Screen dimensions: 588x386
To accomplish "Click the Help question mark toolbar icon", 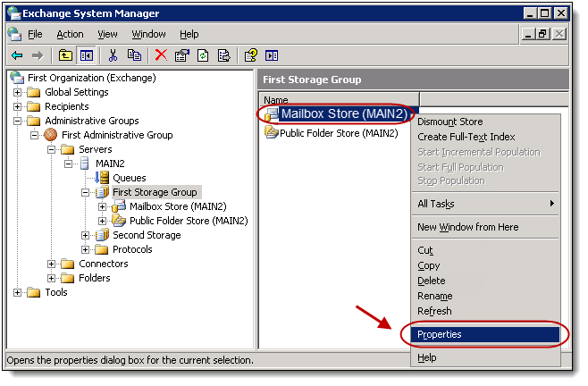I will (250, 55).
